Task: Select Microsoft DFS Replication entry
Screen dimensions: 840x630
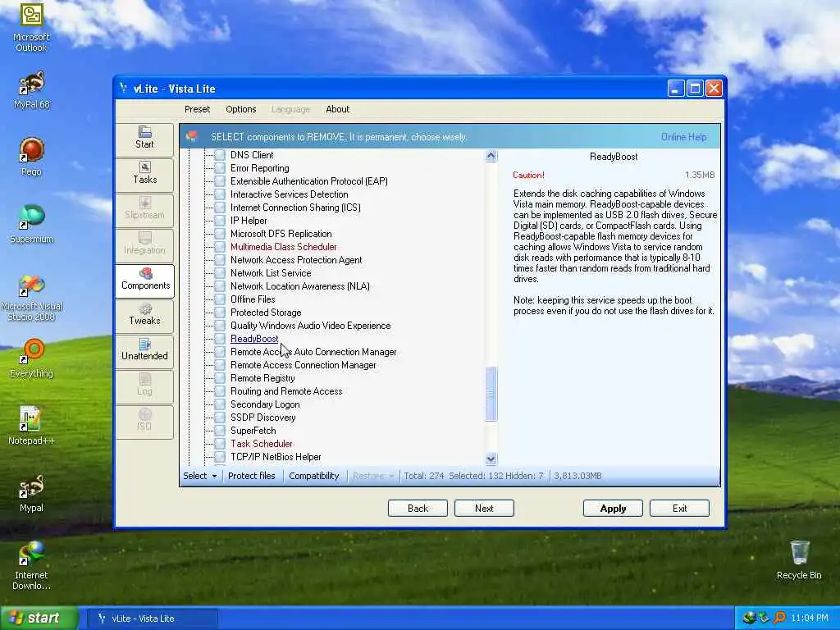Action: [x=281, y=234]
